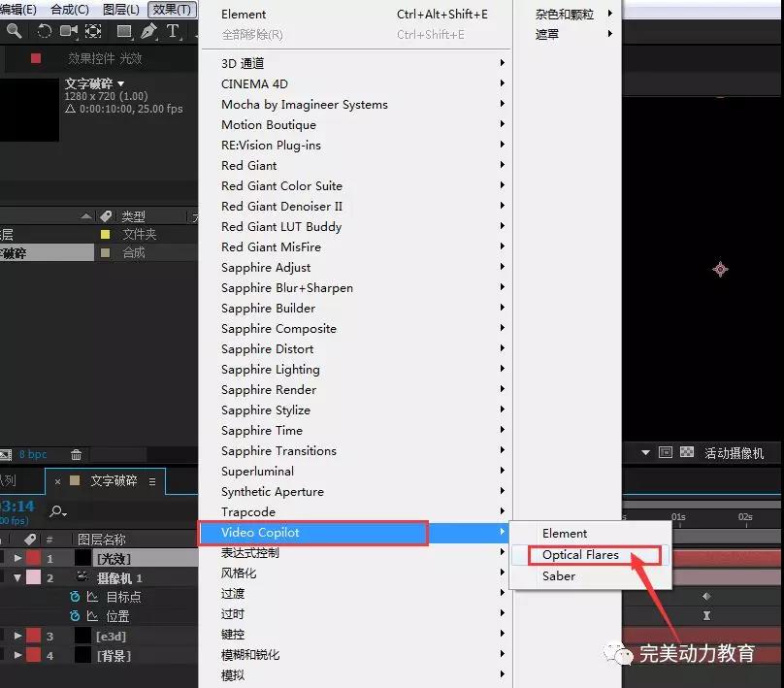Image resolution: width=784 pixels, height=688 pixels.
Task: Click the diamond keyframe on 目标点 row
Action: pos(706,596)
